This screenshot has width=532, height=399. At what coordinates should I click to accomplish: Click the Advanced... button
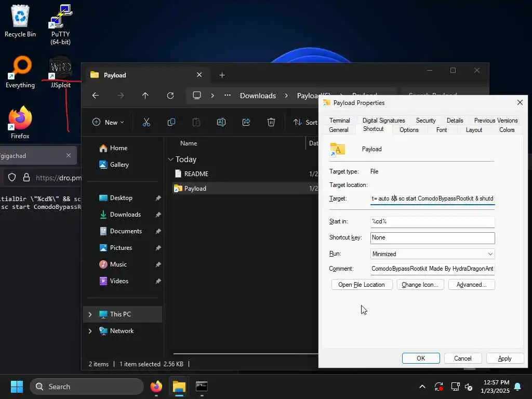471,285
